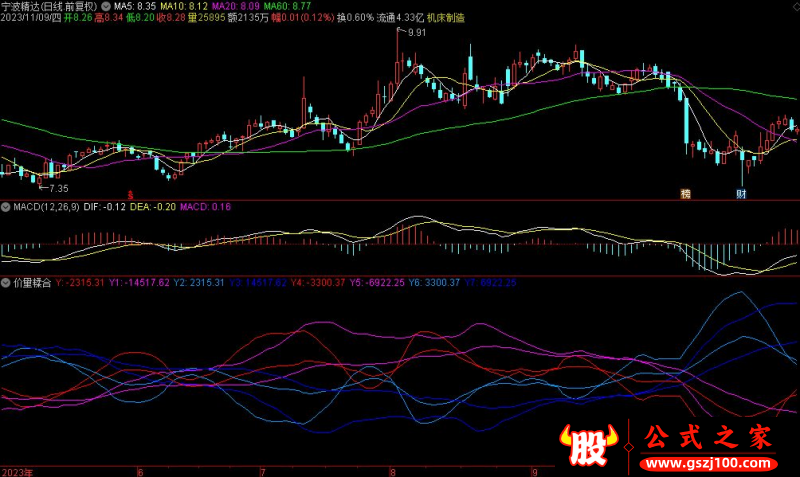Collapse the 价量耦合 indicator panel circle icon
The height and width of the screenshot is (477, 800).
(6, 283)
